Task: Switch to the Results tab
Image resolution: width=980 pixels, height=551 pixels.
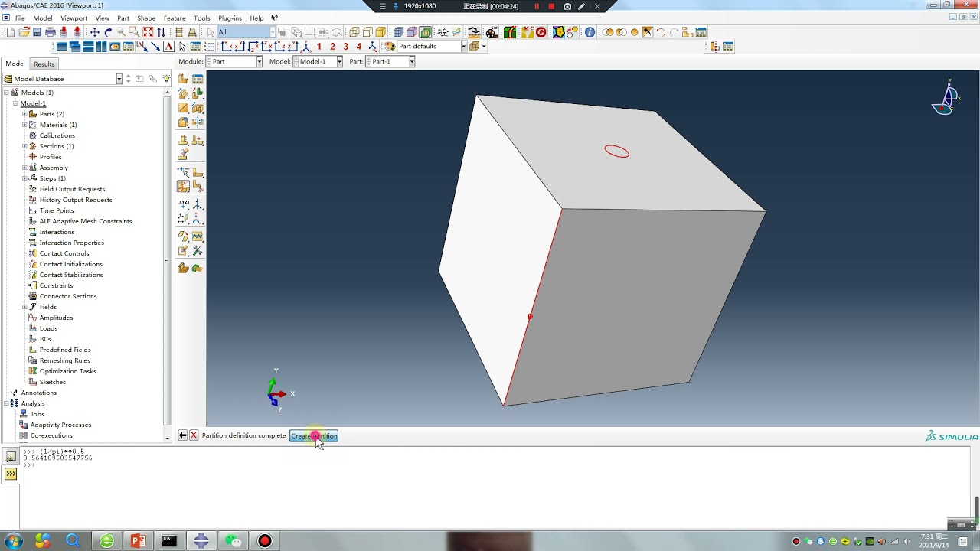Action: [x=44, y=64]
